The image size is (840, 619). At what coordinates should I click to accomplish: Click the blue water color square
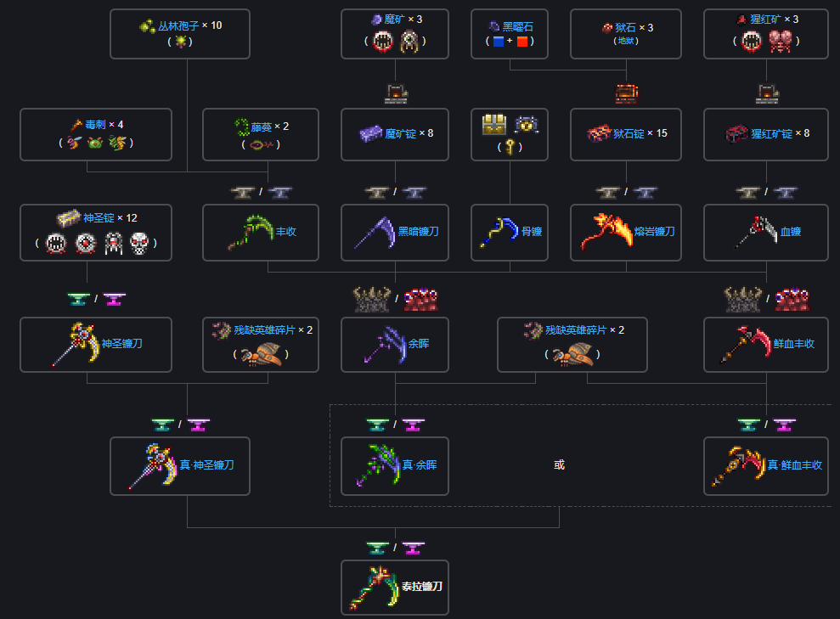pos(499,42)
